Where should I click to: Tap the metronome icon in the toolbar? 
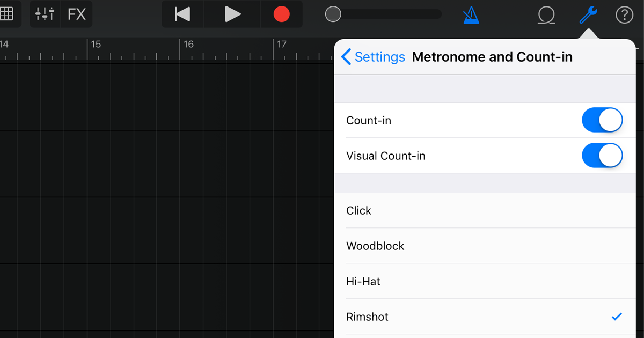pos(471,15)
